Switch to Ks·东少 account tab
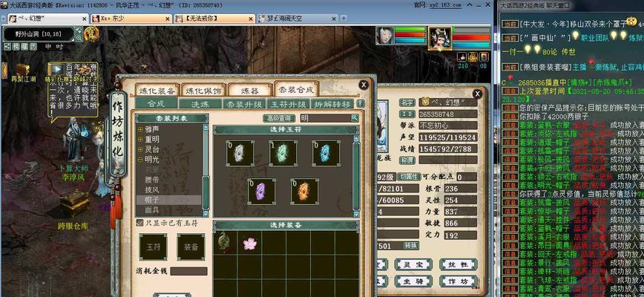The image size is (644, 297). (131, 19)
